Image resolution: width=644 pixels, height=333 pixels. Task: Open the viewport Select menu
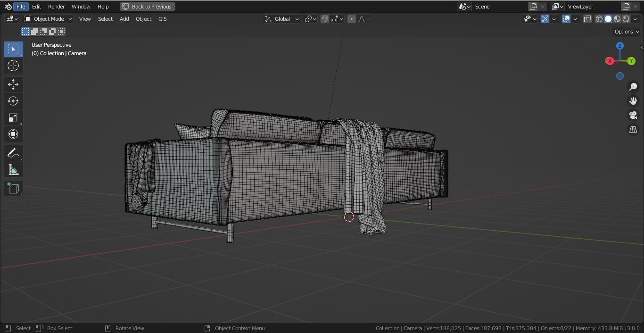tap(105, 19)
